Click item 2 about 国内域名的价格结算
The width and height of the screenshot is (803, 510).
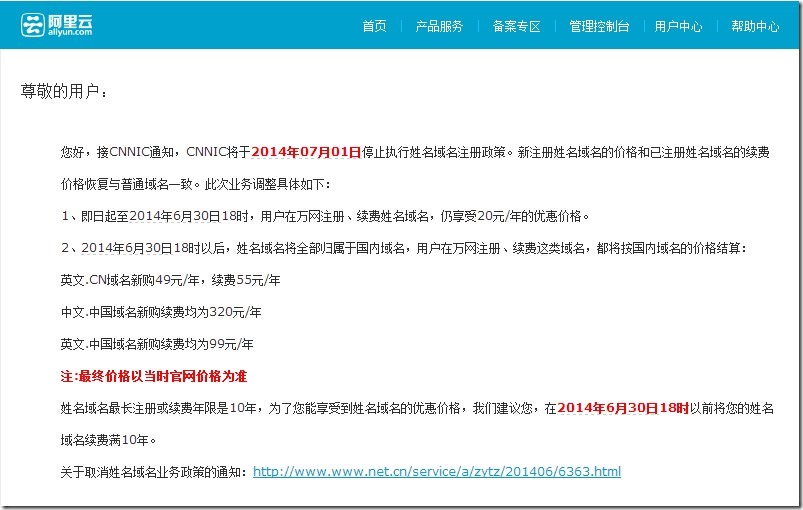[x=404, y=248]
